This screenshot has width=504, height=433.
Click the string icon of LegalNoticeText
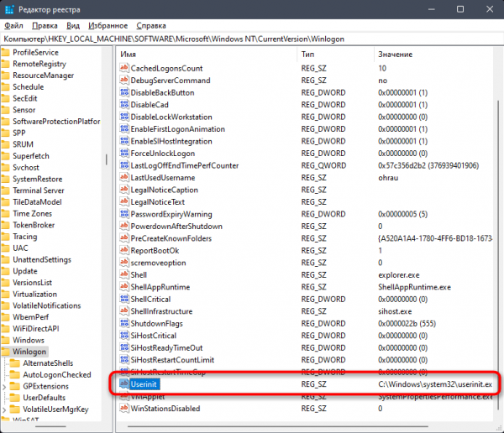coord(124,201)
